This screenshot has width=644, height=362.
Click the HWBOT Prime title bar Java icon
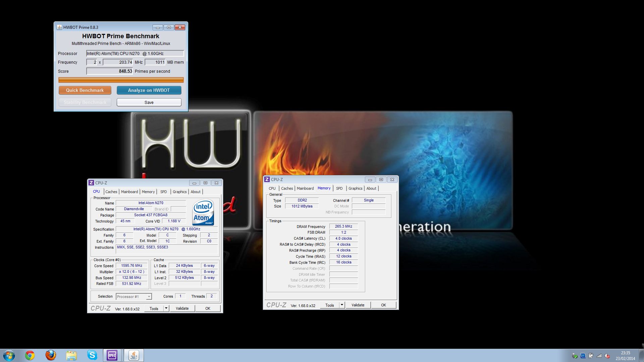coord(59,27)
